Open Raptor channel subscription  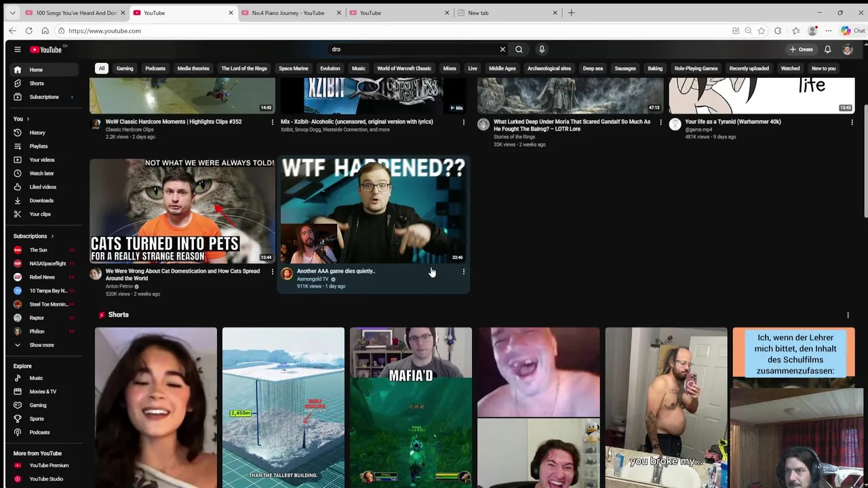[43, 318]
